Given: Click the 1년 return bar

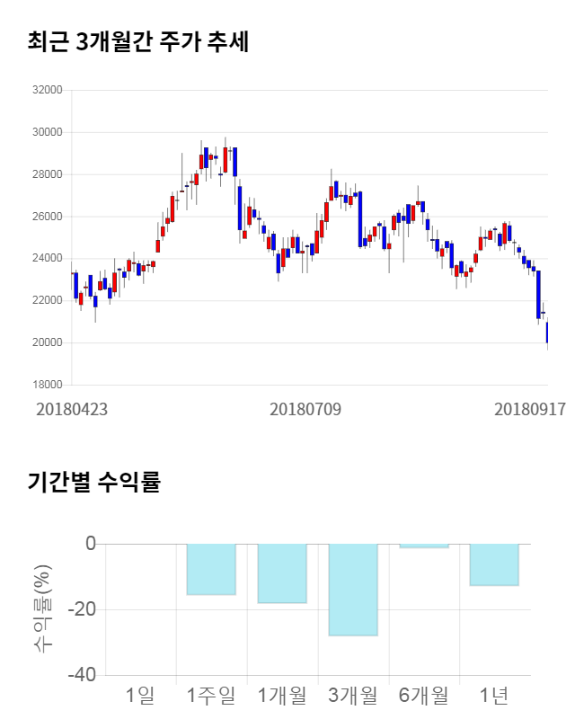Looking at the screenshot, I should (494, 564).
